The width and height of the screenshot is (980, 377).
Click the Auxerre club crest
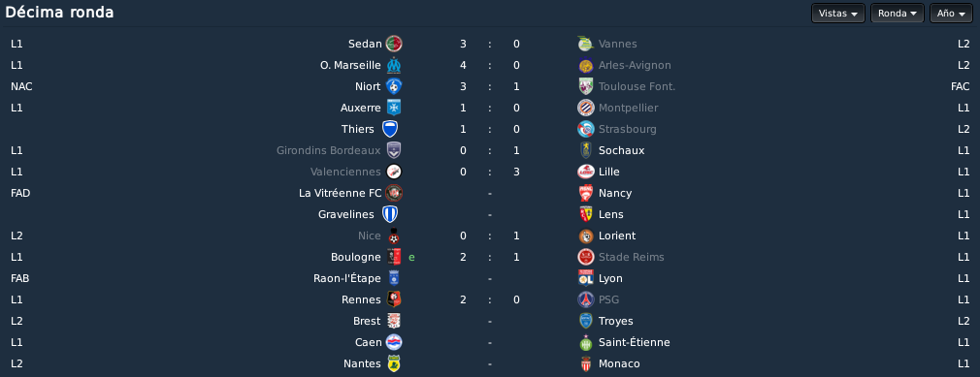tap(394, 108)
